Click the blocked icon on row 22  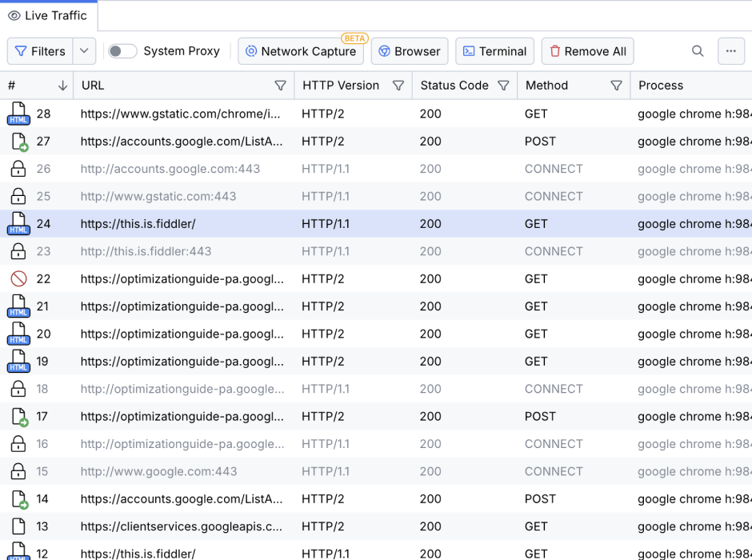click(18, 279)
